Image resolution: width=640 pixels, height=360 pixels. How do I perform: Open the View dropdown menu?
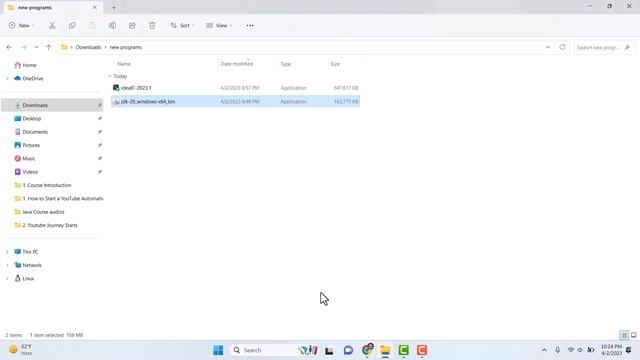(x=219, y=25)
